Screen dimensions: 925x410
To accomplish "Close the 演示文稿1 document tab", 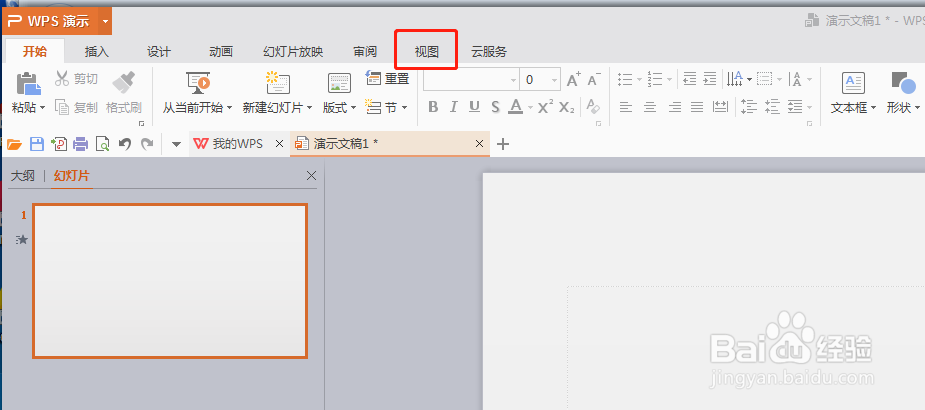I will coord(479,144).
